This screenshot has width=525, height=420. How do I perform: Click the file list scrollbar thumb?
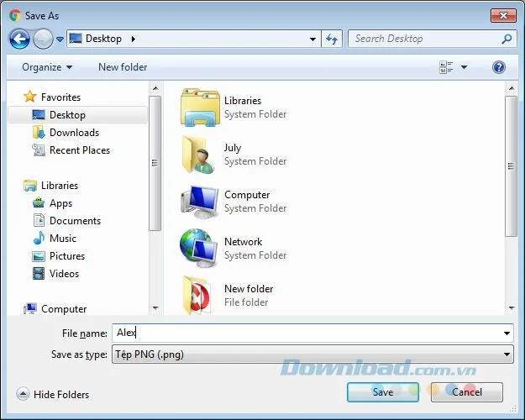[x=511, y=166]
